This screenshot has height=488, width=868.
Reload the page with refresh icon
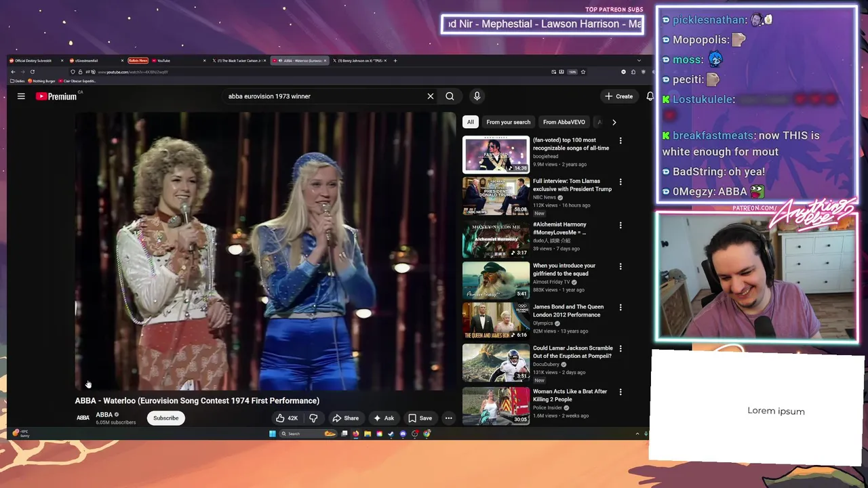(x=32, y=72)
